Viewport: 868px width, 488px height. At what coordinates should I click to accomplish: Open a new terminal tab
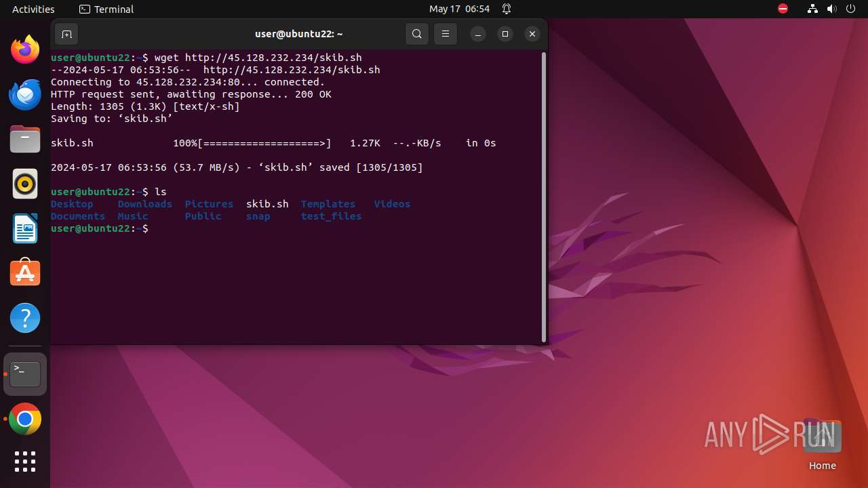pyautogui.click(x=66, y=34)
